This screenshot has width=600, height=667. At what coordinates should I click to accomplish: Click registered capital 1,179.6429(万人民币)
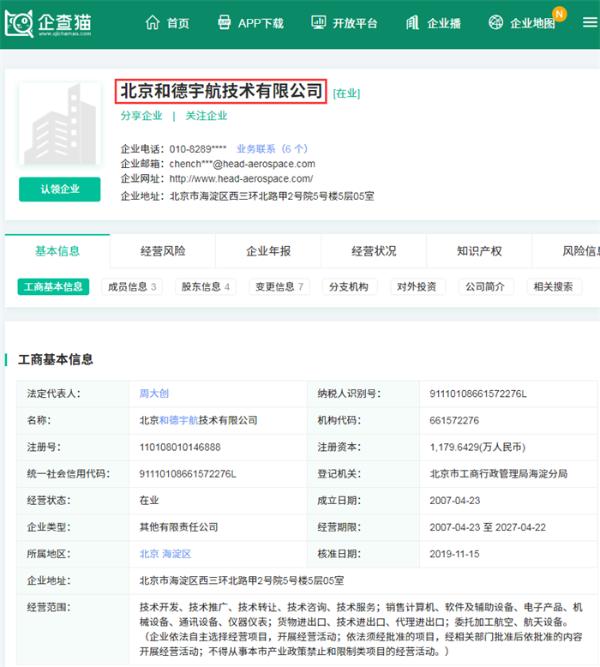(x=477, y=447)
